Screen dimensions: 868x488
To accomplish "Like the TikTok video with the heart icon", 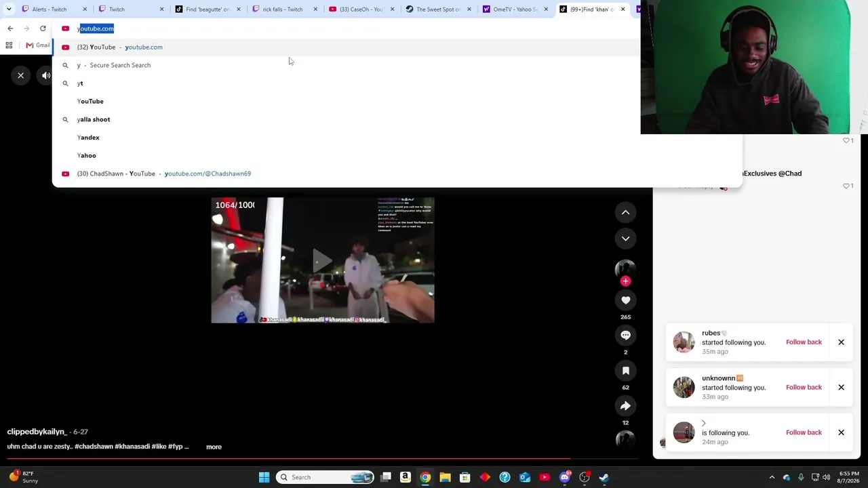I will (x=625, y=300).
